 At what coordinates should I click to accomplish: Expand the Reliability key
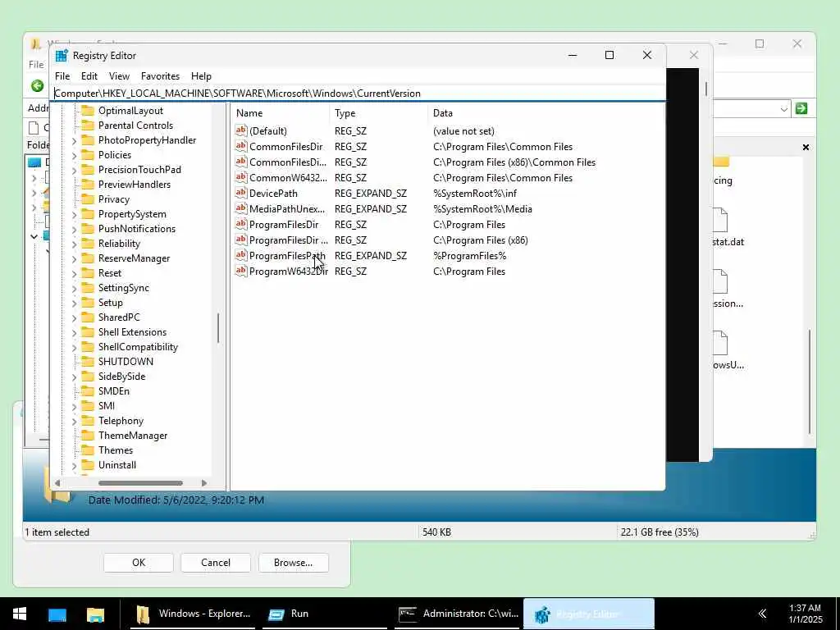(x=74, y=244)
